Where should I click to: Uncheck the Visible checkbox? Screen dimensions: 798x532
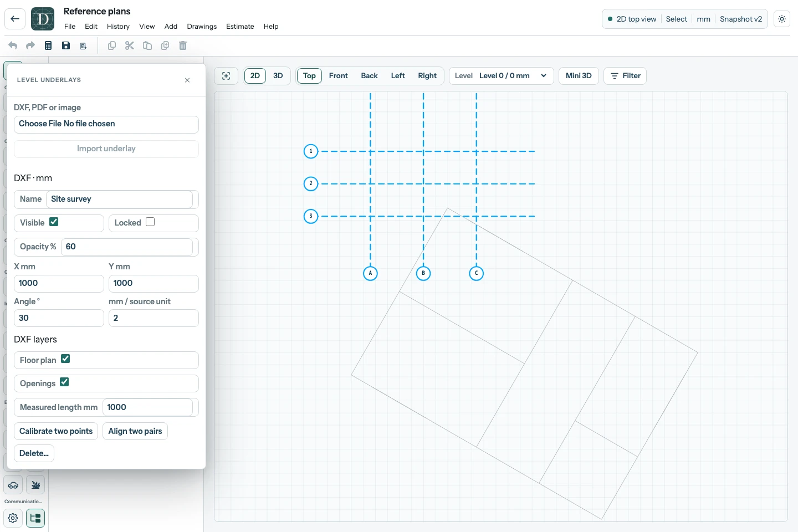pyautogui.click(x=54, y=222)
